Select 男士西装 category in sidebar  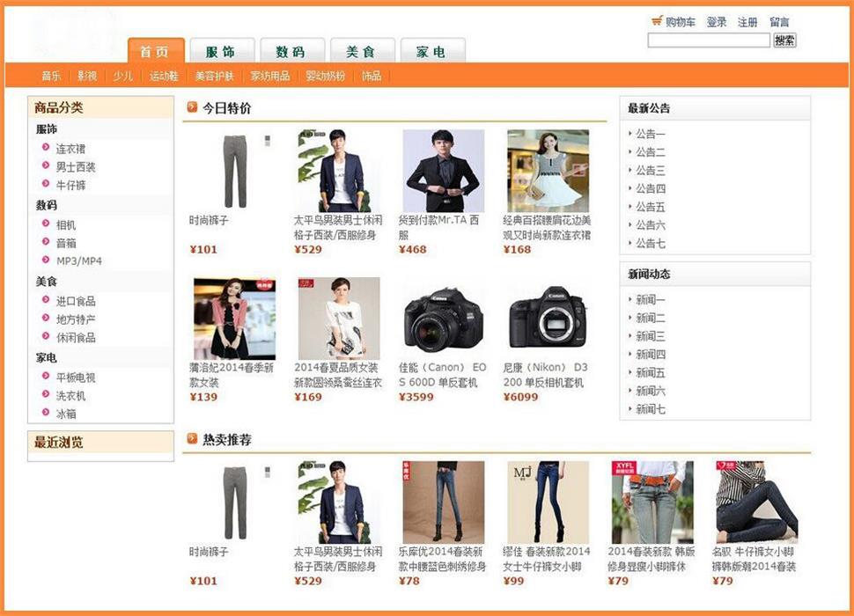[x=76, y=167]
